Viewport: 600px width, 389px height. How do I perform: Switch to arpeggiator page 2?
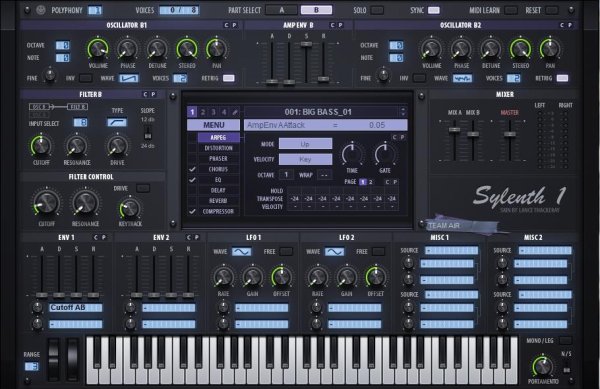pyautogui.click(x=370, y=182)
